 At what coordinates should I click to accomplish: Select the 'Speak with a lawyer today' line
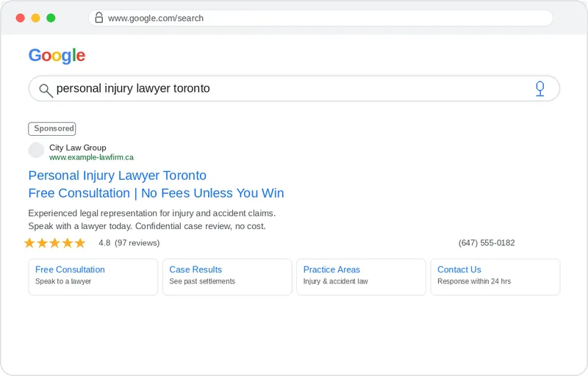(147, 226)
